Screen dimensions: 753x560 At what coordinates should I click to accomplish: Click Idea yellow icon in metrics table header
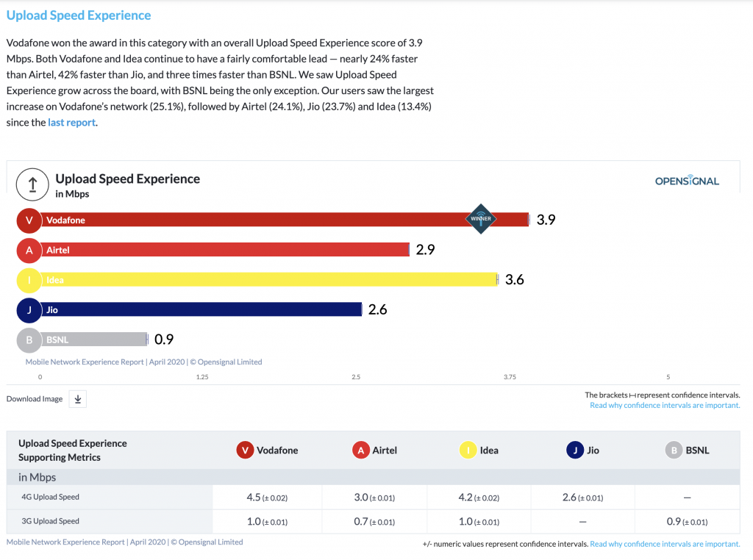pyautogui.click(x=468, y=450)
